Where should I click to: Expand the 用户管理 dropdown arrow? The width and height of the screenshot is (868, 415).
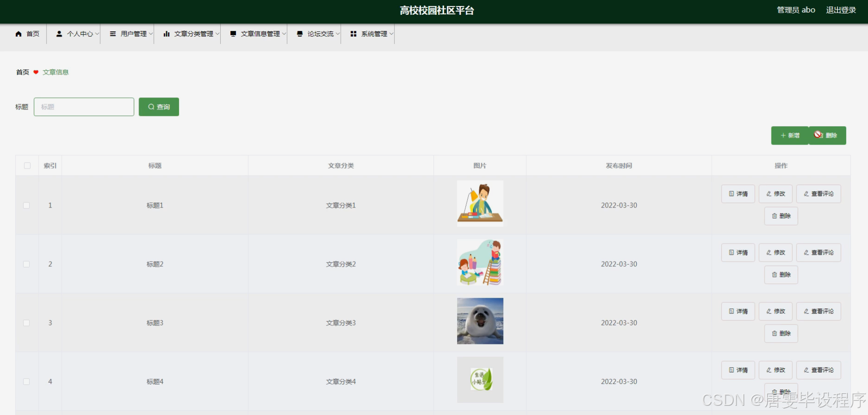coord(151,34)
